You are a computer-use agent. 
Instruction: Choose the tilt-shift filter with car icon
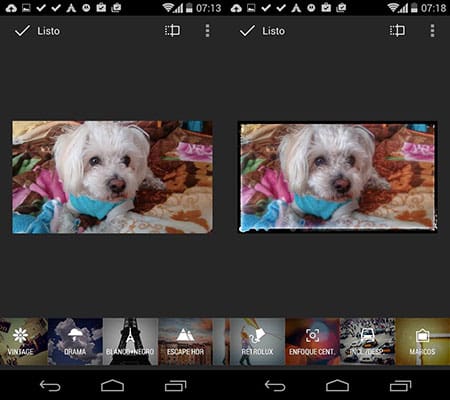point(367,342)
